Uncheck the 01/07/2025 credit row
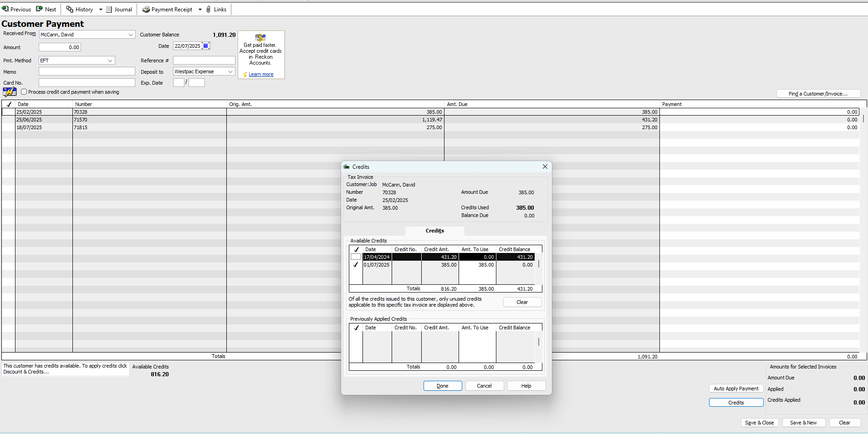Screen dimensions: 868x434 pyautogui.click(x=356, y=265)
